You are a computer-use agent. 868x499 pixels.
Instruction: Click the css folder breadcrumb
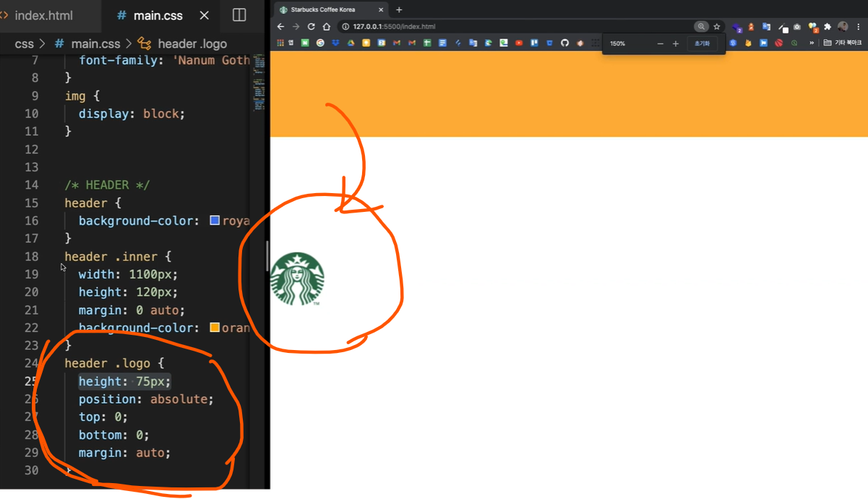click(25, 44)
